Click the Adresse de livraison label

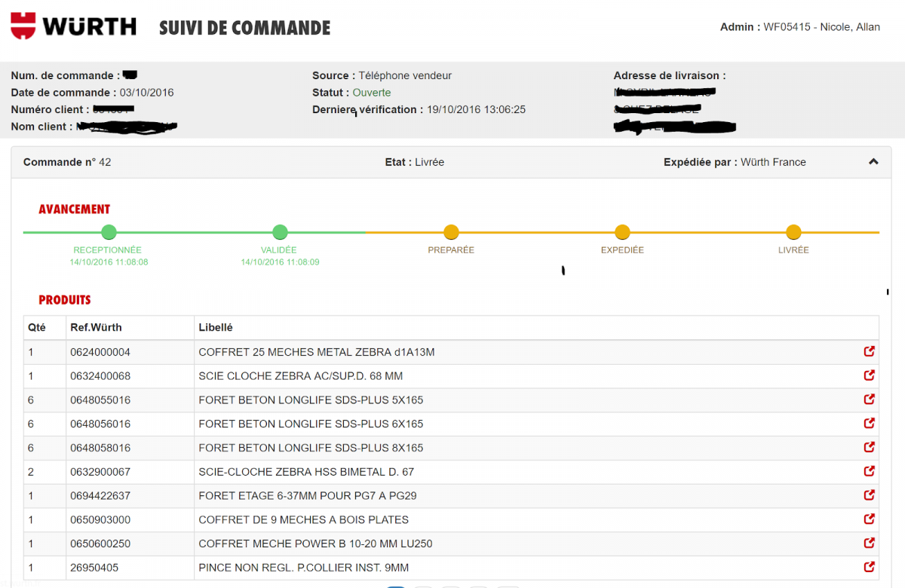point(670,75)
